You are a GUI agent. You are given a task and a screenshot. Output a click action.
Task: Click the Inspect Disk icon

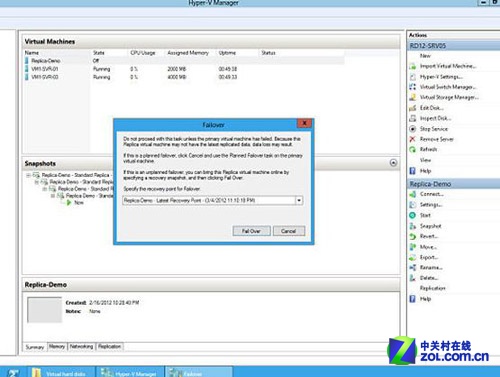point(413,118)
